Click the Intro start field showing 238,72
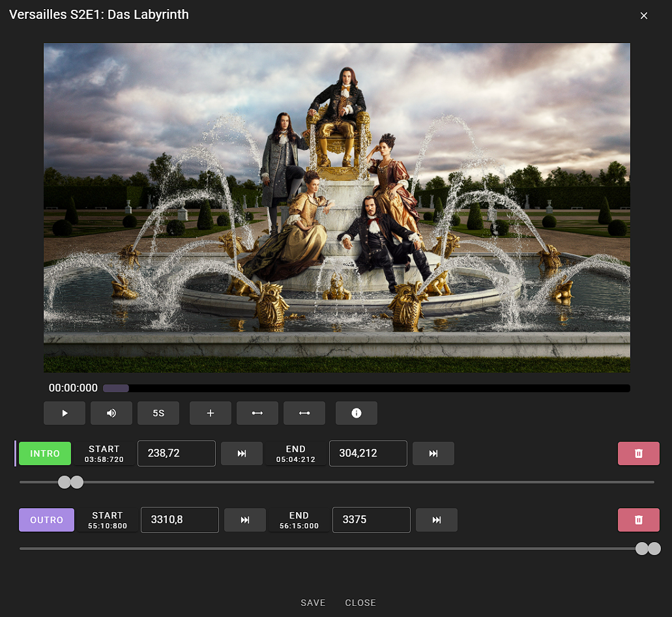This screenshot has height=617, width=672. click(x=177, y=453)
